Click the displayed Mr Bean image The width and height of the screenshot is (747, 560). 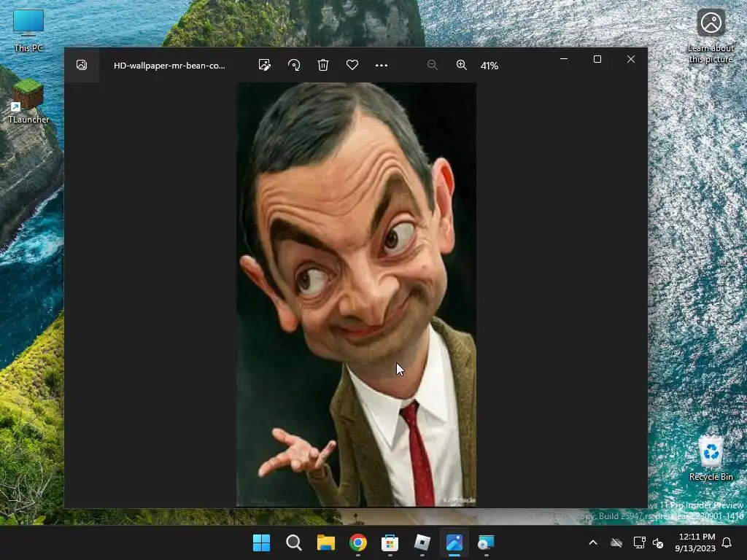pos(356,295)
